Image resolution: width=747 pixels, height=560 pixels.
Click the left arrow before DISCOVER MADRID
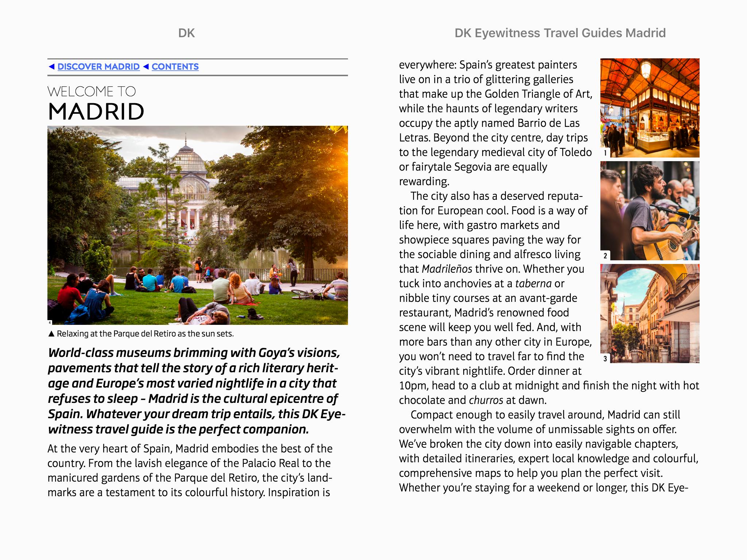pos(51,67)
